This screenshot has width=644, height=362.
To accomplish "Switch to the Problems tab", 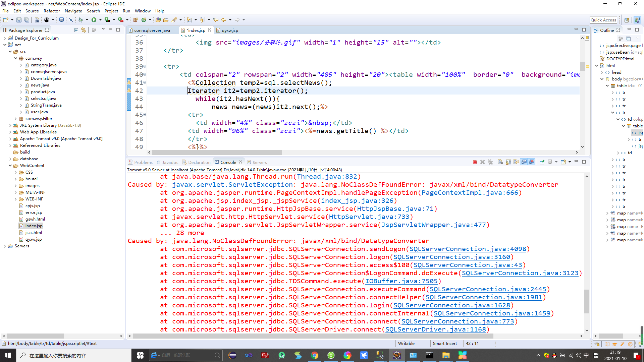I will click(140, 162).
